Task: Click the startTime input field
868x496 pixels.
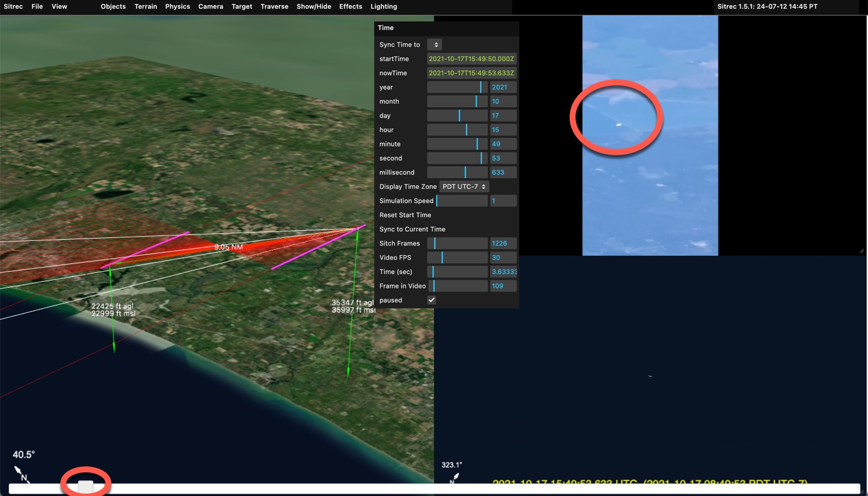Action: [471, 59]
